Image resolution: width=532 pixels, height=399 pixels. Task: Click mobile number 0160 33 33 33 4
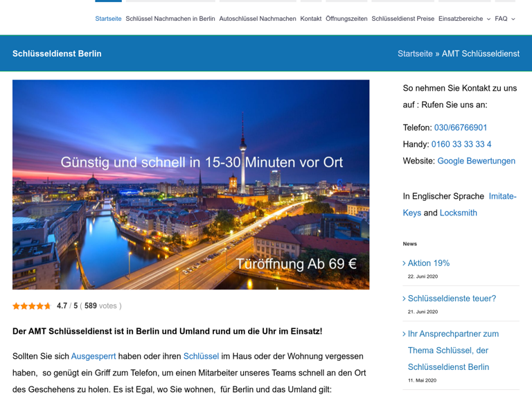[x=461, y=144]
